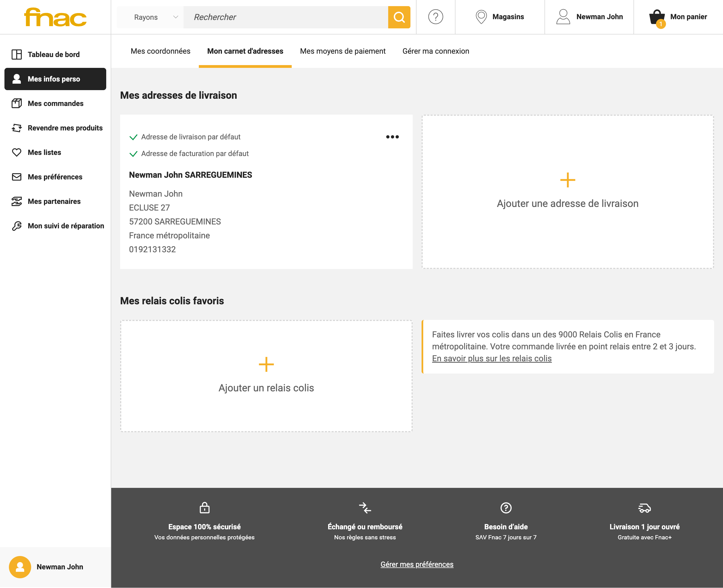This screenshot has width=723, height=588.
Task: Click the Mes préférences envelope icon
Action: pos(17,176)
